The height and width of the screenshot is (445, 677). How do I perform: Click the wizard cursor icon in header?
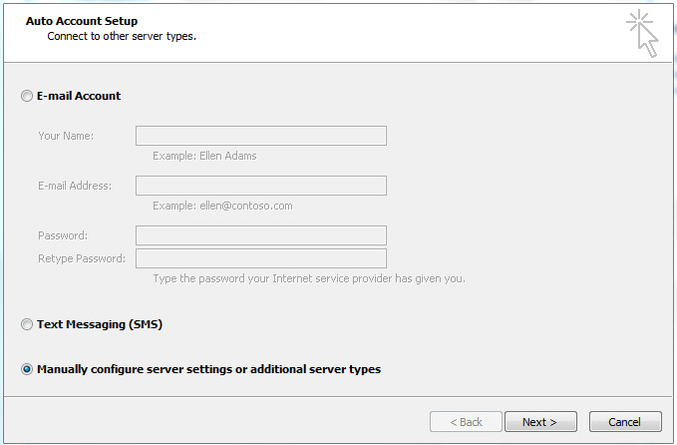642,34
